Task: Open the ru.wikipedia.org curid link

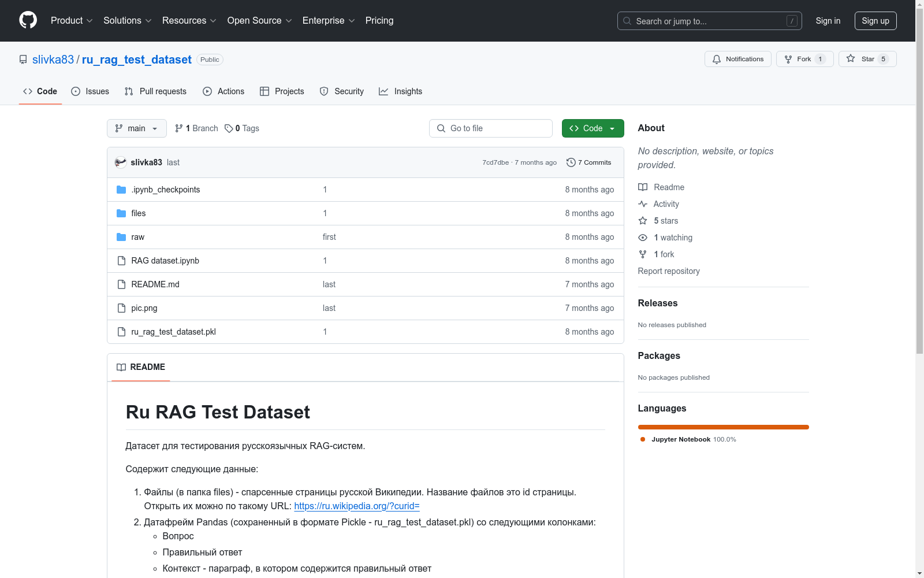Action: pyautogui.click(x=357, y=506)
